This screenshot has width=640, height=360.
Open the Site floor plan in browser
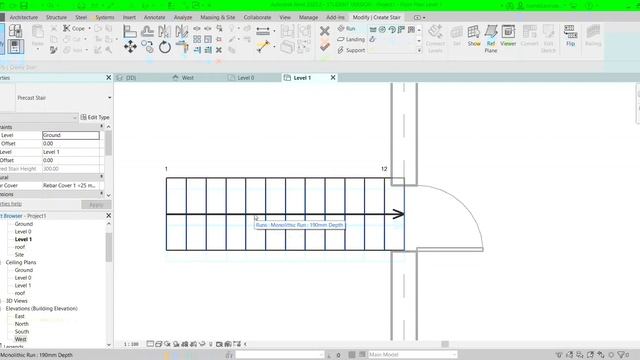point(19,255)
